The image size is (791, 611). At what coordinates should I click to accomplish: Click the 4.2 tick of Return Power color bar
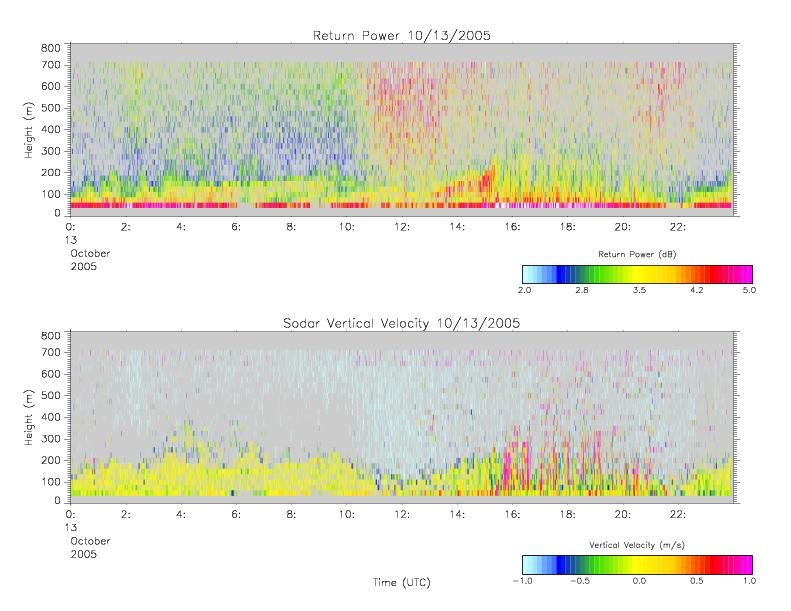point(697,290)
